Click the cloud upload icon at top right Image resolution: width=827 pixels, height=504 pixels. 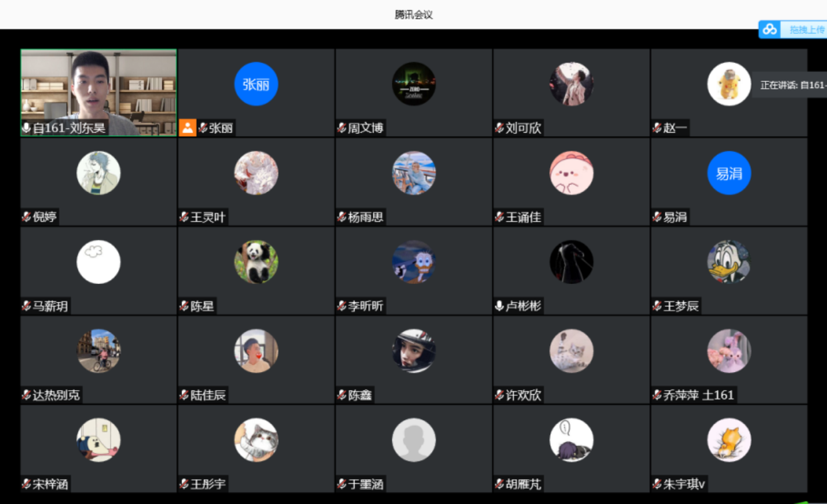coord(770,29)
